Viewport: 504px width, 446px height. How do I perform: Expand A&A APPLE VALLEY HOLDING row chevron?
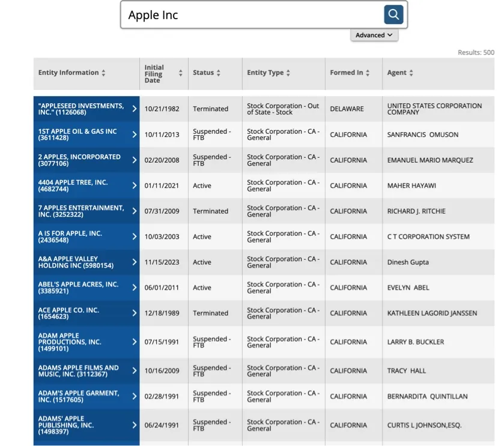tap(135, 262)
